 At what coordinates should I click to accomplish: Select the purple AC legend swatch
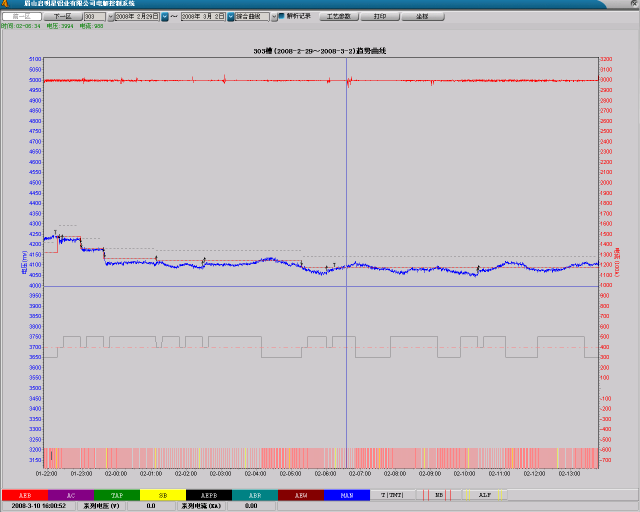[x=70, y=495]
